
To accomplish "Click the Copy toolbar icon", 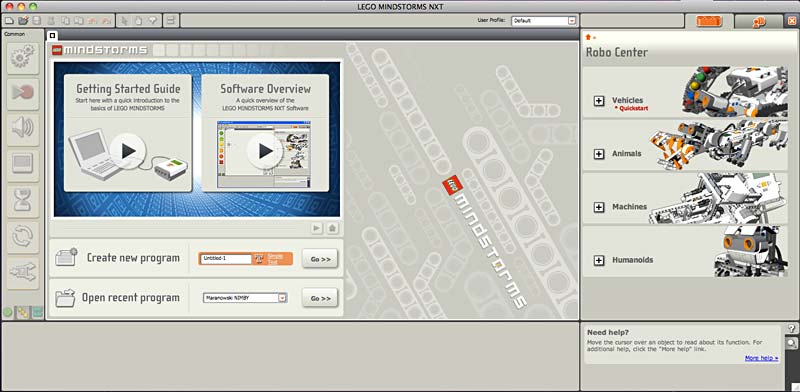I will pyautogui.click(x=65, y=21).
